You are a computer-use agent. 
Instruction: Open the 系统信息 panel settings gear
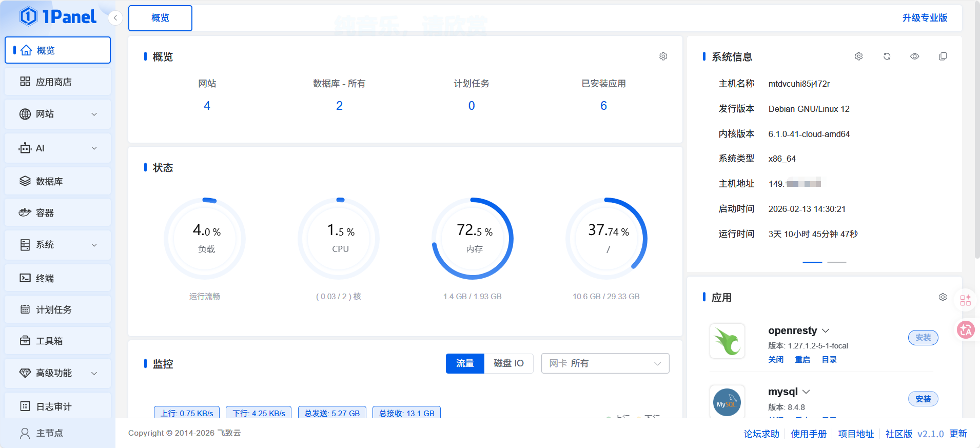pyautogui.click(x=858, y=56)
